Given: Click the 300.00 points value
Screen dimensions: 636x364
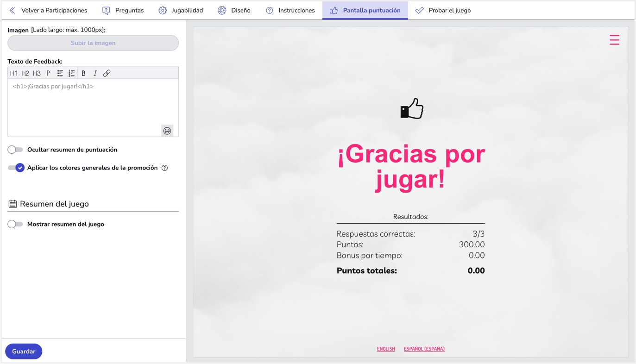Looking at the screenshot, I should click(x=472, y=245).
